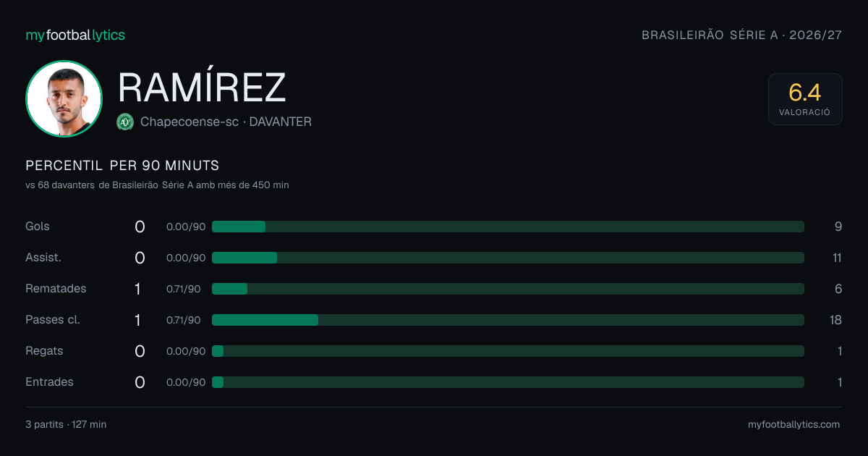This screenshot has height=456, width=868.
Task: Click the Passes cl. percentile bar
Action: tap(508, 320)
